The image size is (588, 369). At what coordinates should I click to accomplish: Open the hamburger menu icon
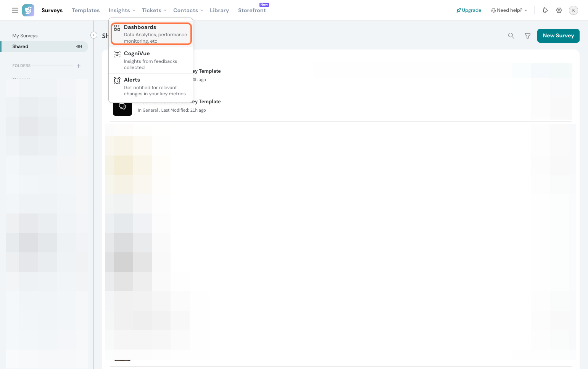[15, 10]
